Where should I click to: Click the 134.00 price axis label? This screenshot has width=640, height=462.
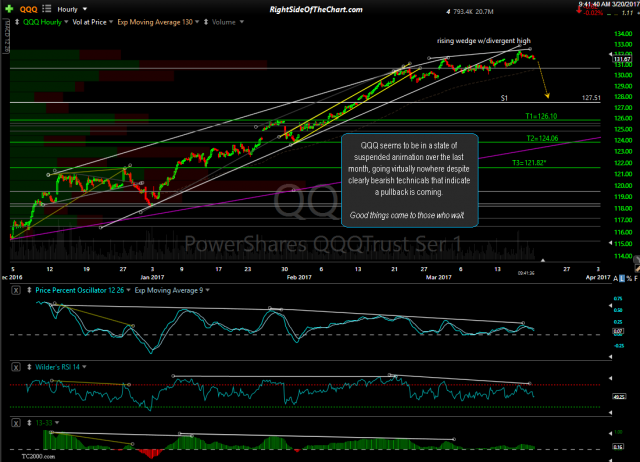[623, 34]
